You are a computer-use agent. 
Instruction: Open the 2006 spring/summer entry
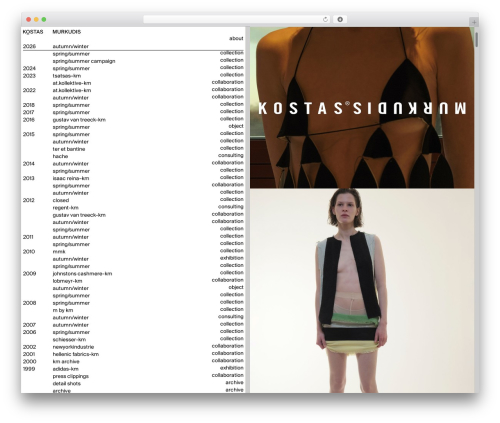[71, 333]
